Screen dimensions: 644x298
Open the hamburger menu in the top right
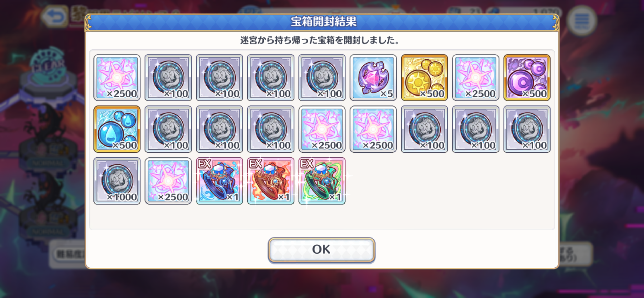[582, 21]
